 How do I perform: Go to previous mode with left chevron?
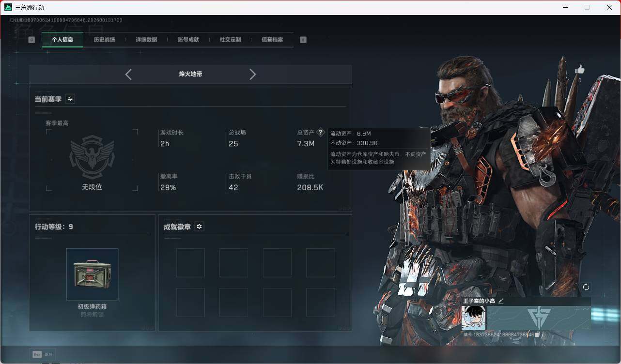(x=128, y=74)
